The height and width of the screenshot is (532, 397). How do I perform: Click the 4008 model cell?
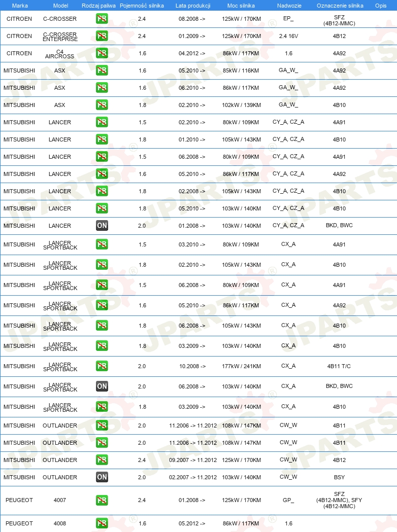pos(60,523)
